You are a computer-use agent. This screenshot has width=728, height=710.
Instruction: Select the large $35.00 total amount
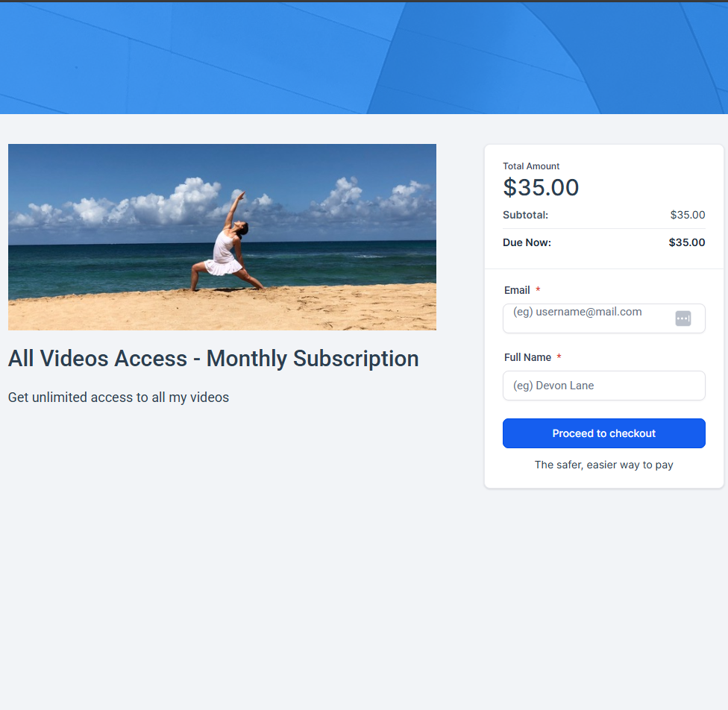(541, 187)
